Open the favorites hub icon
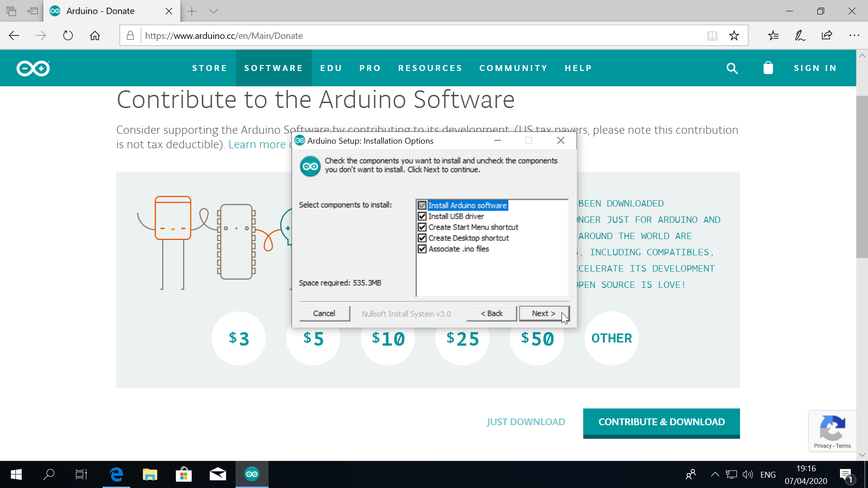Viewport: 868px width, 488px height. point(773,36)
